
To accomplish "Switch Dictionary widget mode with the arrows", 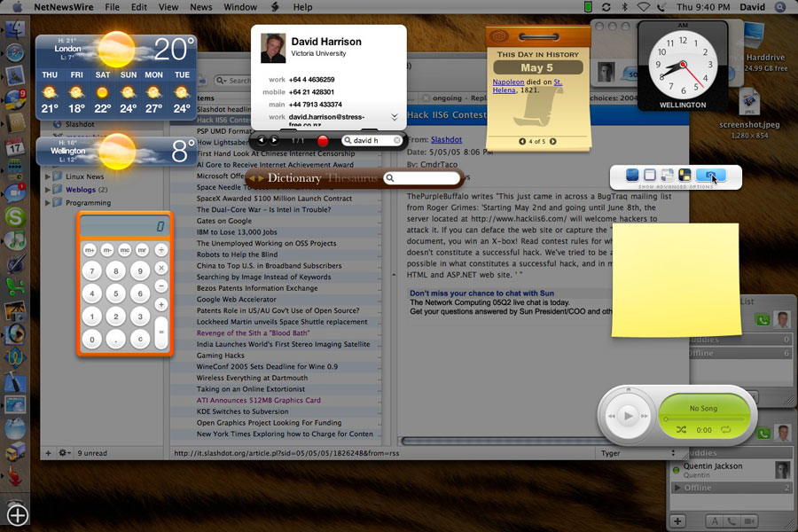I will (256, 178).
